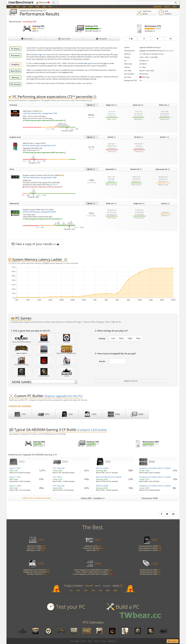Image resolution: width=186 pixels, height=644 pixels.
Task: Choose the DOTA 2 game tile
Action: 44,361
